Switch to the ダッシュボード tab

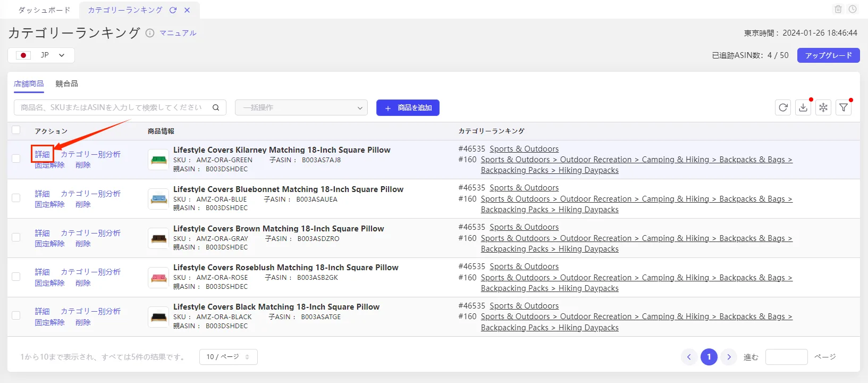click(44, 10)
